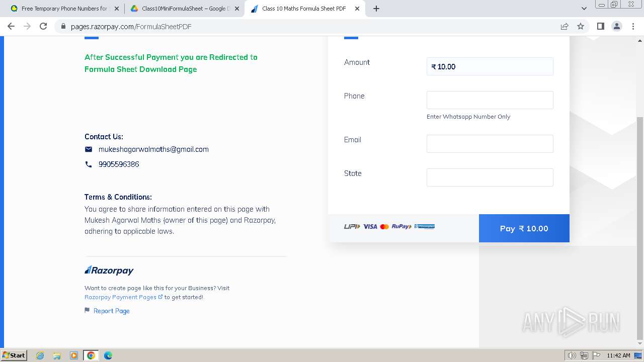Click the Mastercard logo

pos(384,227)
